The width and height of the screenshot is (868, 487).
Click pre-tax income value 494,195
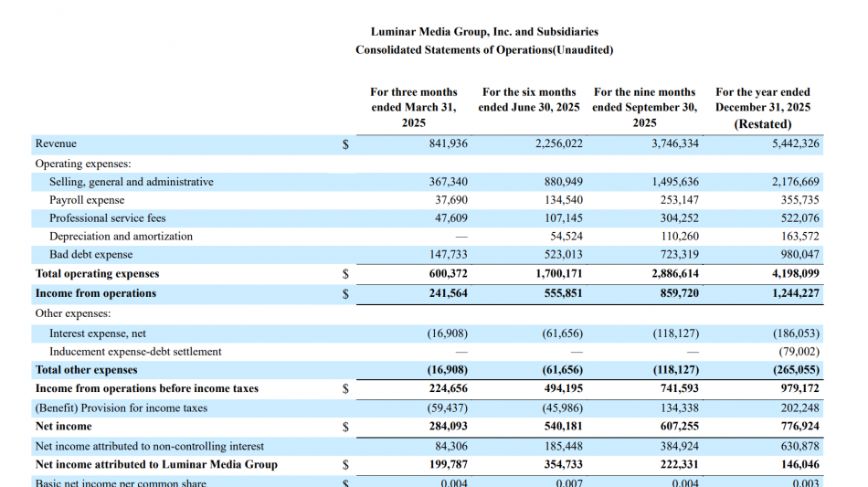tap(564, 388)
